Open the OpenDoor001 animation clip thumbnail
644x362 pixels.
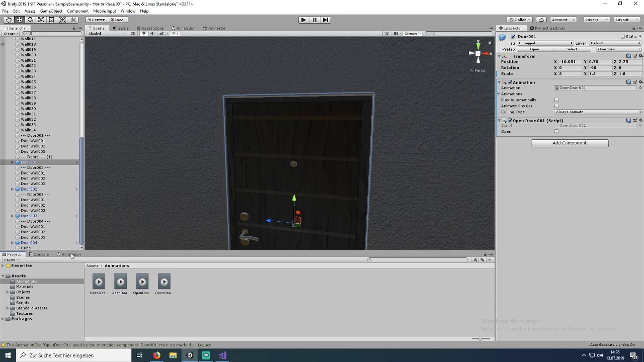99,284
